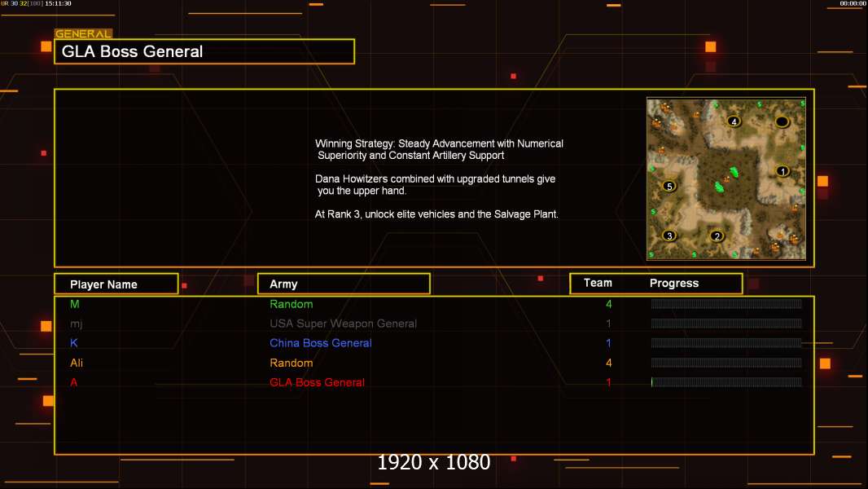Select the red player name A
This screenshot has height=489, width=868.
click(73, 383)
